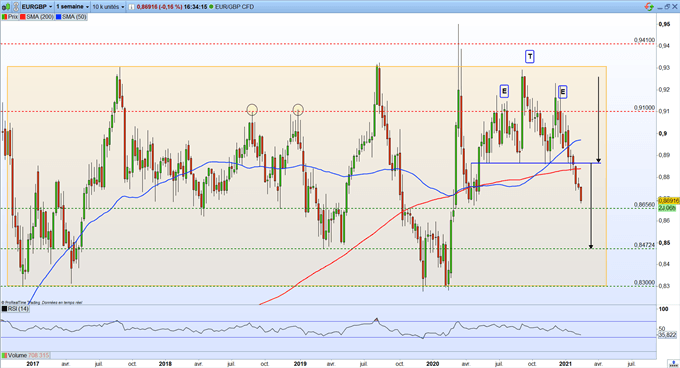
Task: Open the '1 semaine' timeframe dropdown
Action: click(x=72, y=7)
